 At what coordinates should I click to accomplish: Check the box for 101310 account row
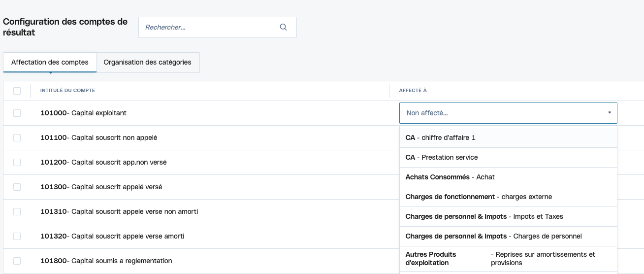[17, 211]
